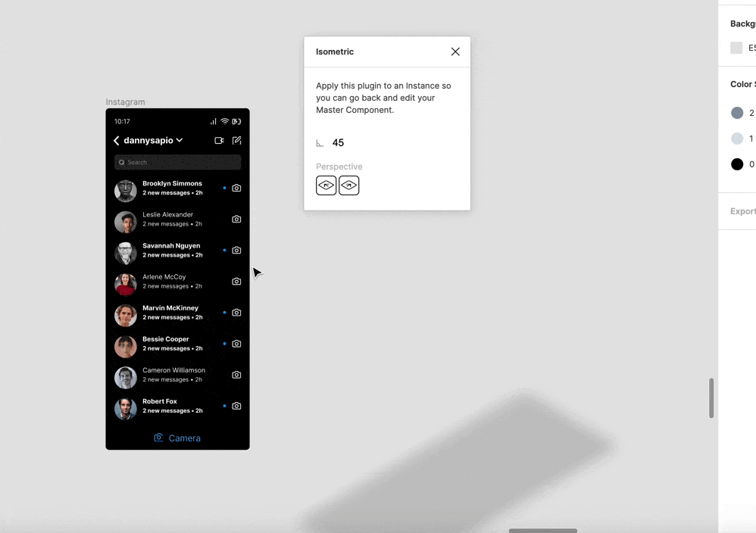This screenshot has height=533, width=756.
Task: Click the Camera button at bottom
Action: click(177, 438)
